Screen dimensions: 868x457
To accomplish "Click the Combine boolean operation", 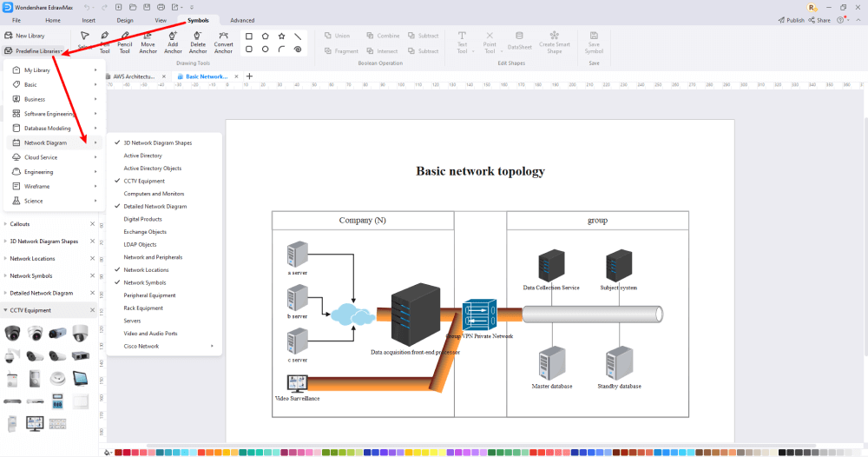I will coord(383,36).
